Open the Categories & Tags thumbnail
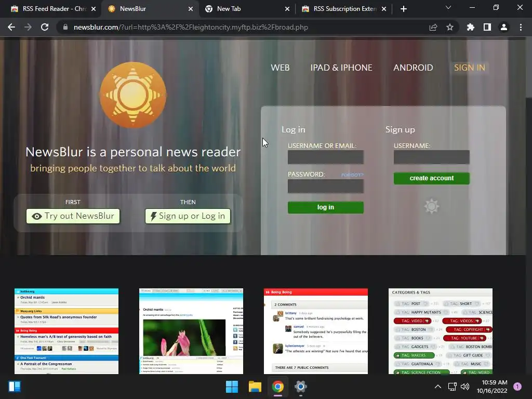The image size is (532, 399). pyautogui.click(x=441, y=331)
